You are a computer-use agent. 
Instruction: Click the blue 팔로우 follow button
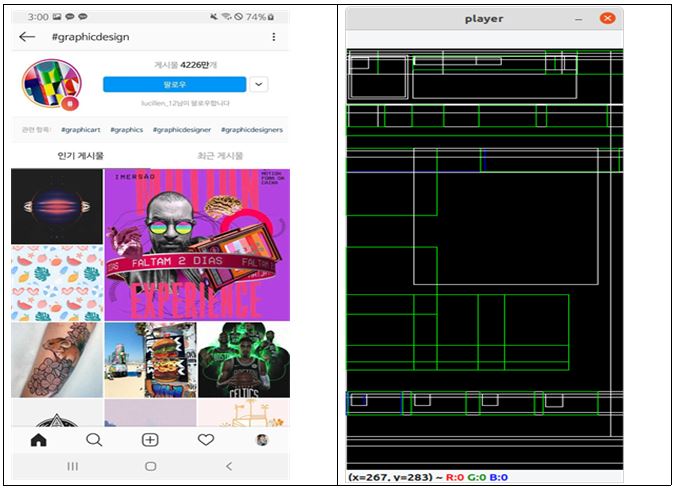[x=174, y=85]
